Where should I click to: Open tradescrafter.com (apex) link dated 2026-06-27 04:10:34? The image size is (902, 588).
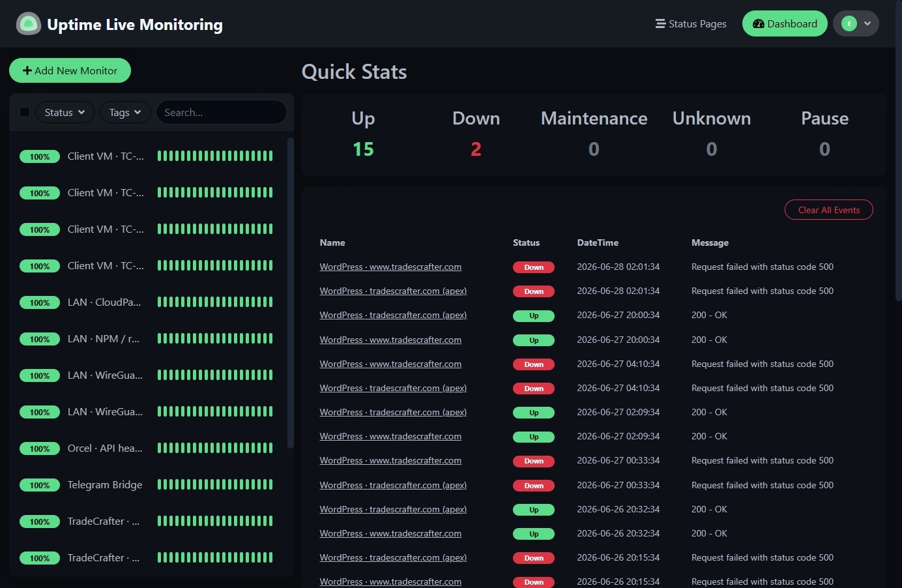pos(393,388)
